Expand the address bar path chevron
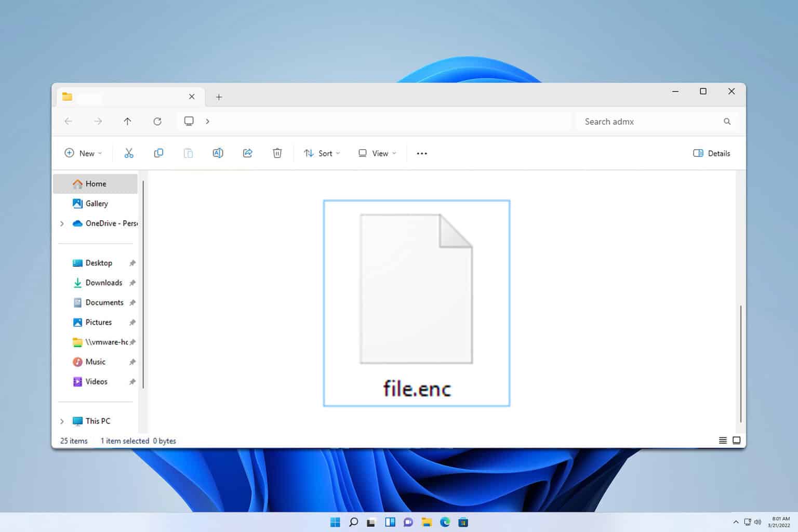Viewport: 798px width, 532px height. 207,121
